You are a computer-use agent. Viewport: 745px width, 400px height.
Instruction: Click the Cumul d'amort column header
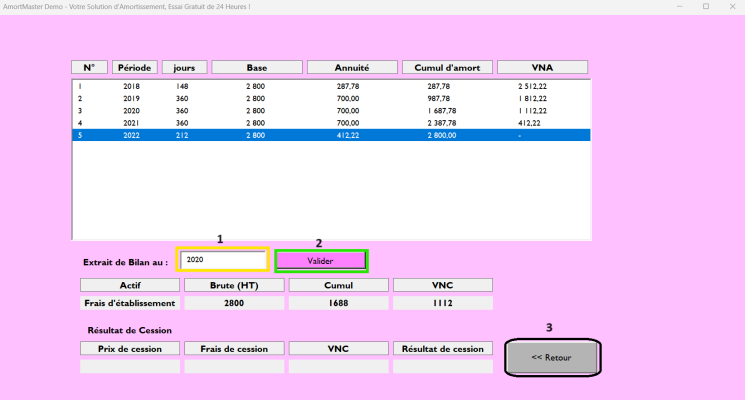tap(447, 67)
